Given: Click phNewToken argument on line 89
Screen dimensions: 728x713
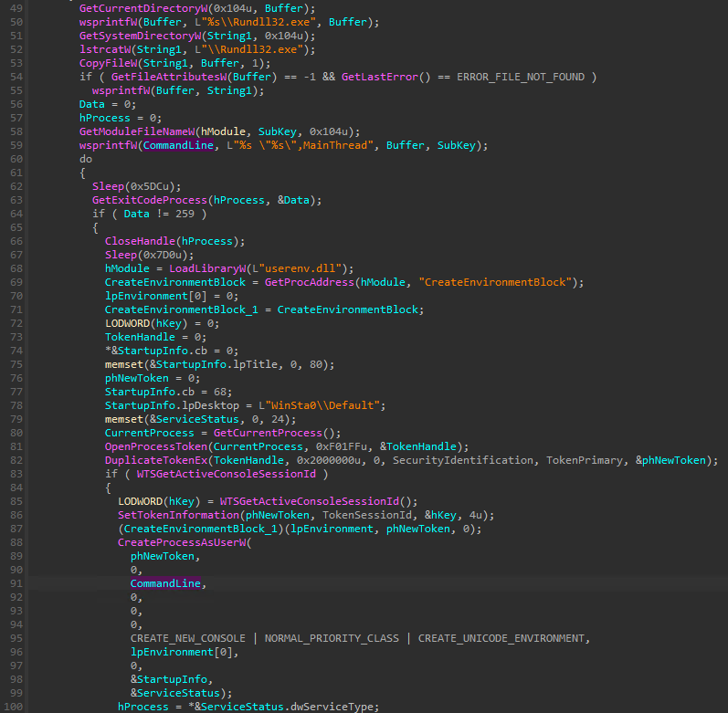Looking at the screenshot, I should [162, 556].
